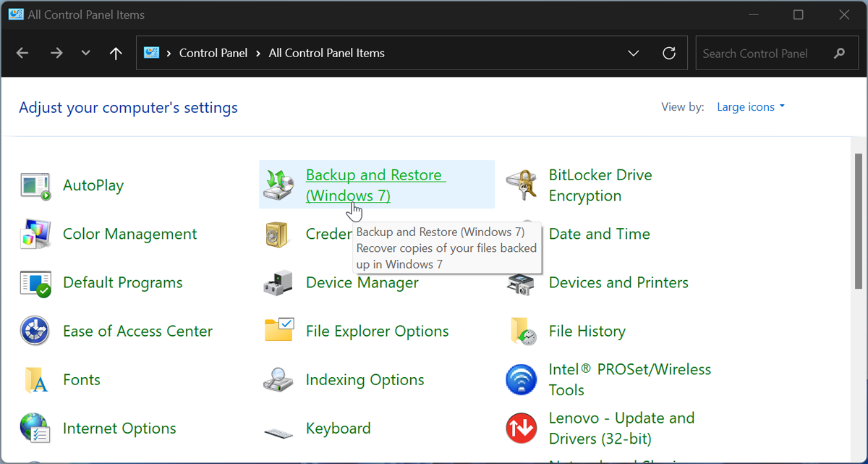Select the Device Manager icon

click(278, 282)
